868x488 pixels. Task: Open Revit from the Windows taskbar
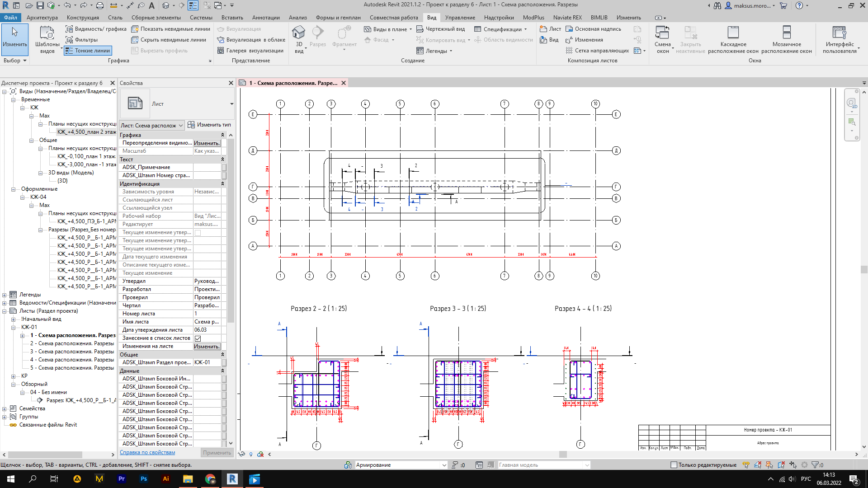(x=232, y=479)
